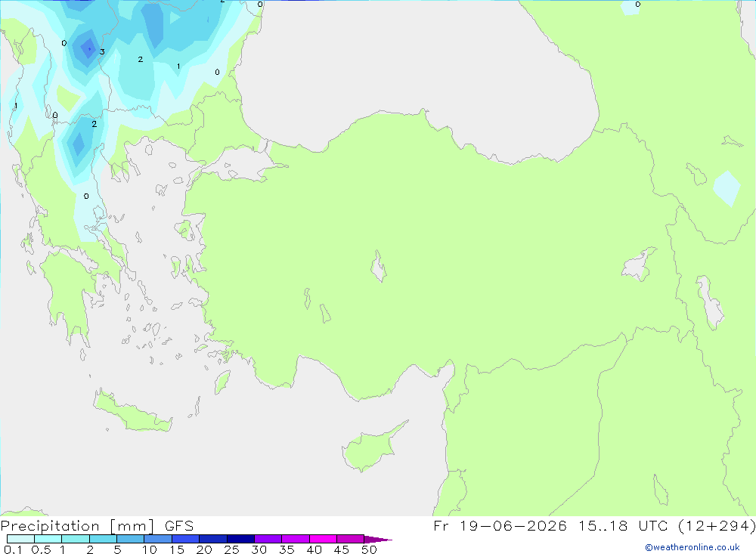The width and height of the screenshot is (756, 554).
Task: Click the "0.1" legend scale label
Action: [13, 549]
